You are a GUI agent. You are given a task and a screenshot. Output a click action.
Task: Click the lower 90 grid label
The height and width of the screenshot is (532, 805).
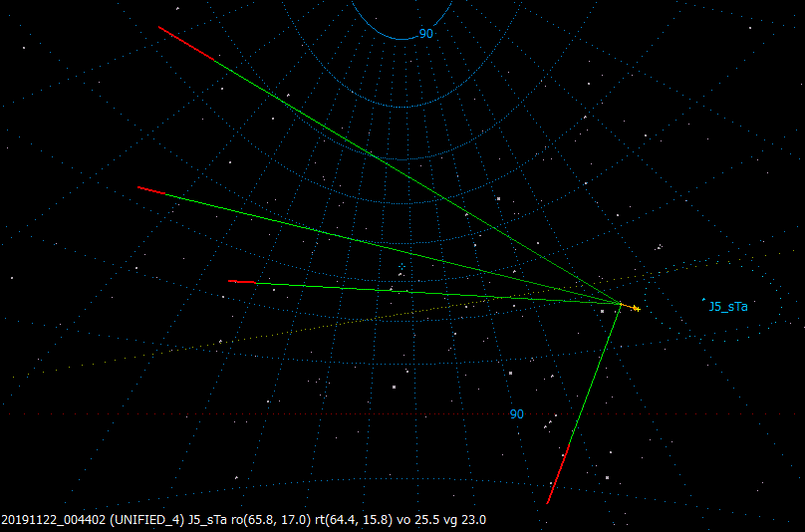click(x=517, y=414)
